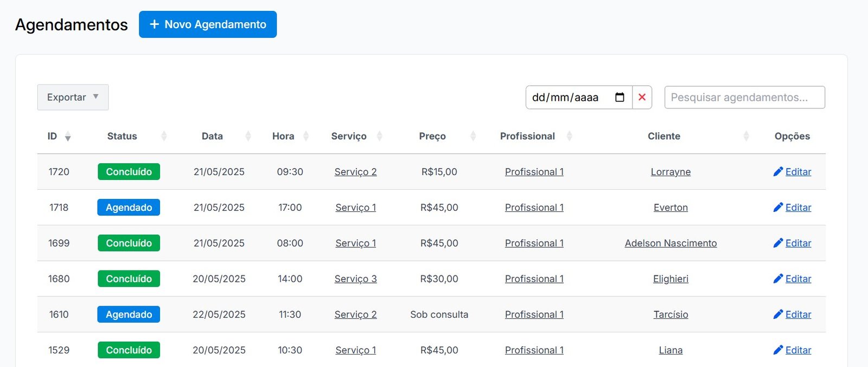Click pencil icon in Tarcísio's row
This screenshot has width=868, height=367.
(778, 314)
